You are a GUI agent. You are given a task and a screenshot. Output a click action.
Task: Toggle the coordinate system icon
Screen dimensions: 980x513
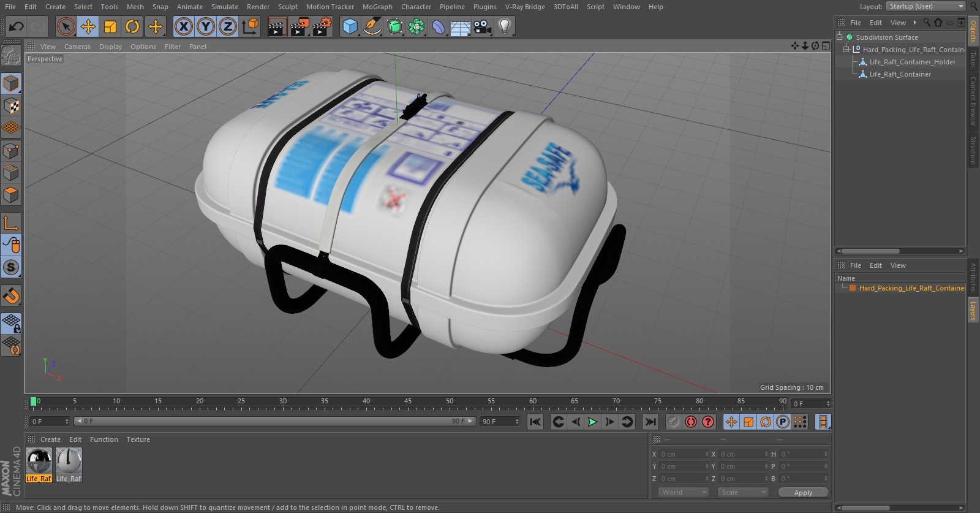(251, 26)
